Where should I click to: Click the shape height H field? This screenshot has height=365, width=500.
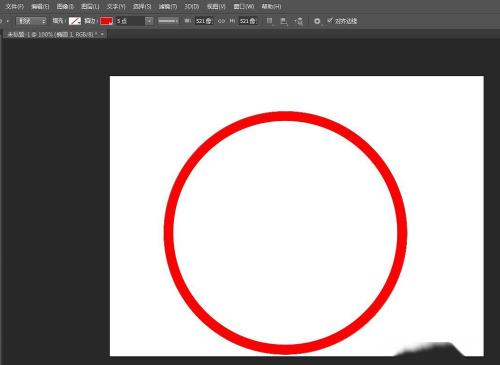pyautogui.click(x=248, y=21)
